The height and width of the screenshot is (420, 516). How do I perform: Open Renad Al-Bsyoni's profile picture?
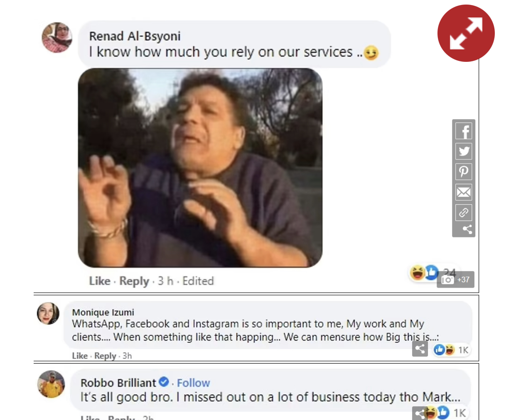(57, 37)
